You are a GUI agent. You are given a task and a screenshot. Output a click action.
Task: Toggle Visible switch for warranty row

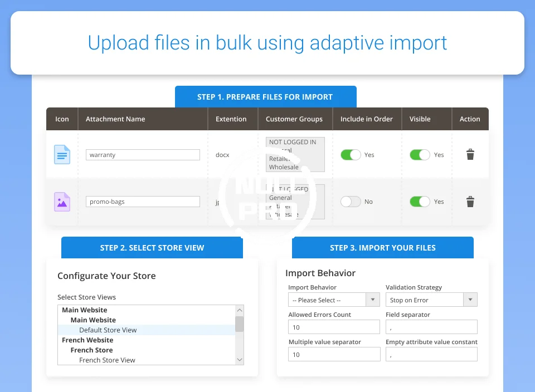tap(420, 155)
